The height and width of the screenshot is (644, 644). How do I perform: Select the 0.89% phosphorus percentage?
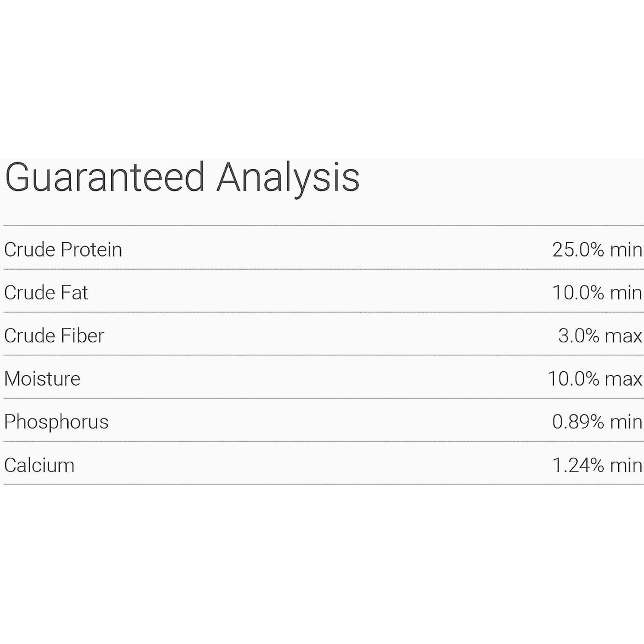point(578,422)
